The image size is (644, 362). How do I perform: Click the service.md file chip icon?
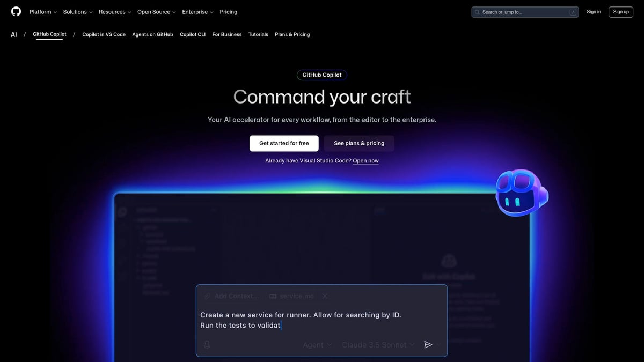tap(274, 295)
